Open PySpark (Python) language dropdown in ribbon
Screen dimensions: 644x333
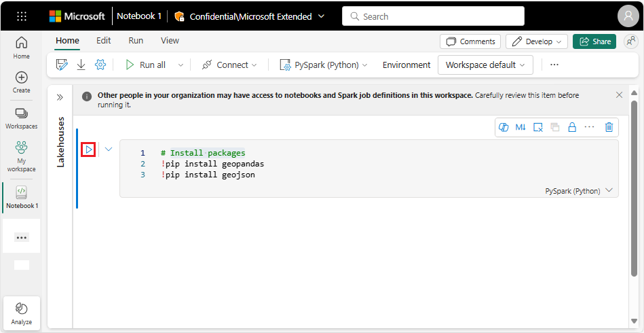click(323, 65)
